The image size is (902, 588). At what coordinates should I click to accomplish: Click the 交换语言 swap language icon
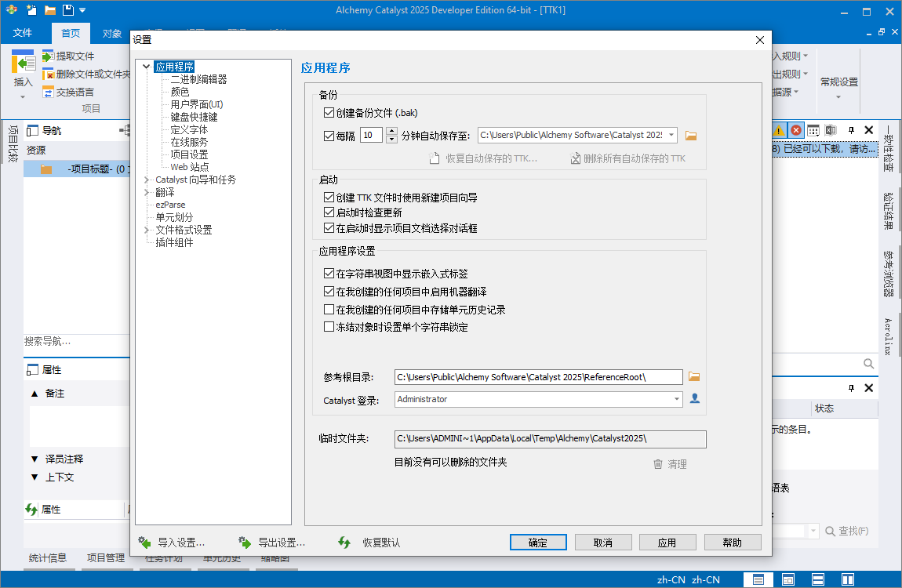pos(49,92)
